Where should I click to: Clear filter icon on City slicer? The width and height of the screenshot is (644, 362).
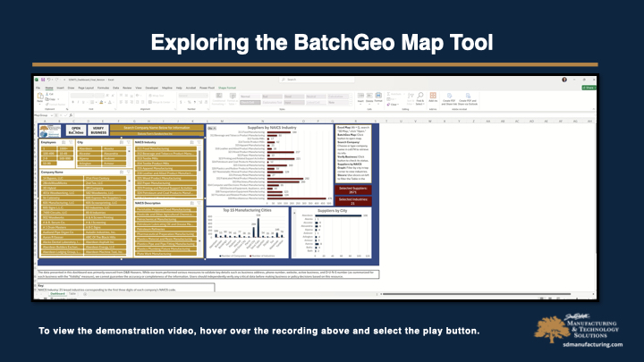(x=129, y=142)
